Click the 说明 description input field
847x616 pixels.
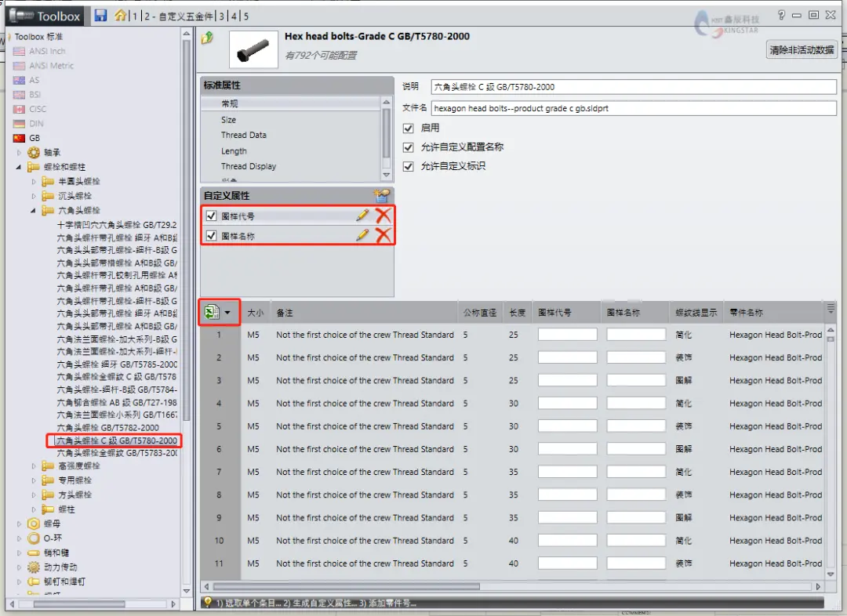[x=634, y=86]
